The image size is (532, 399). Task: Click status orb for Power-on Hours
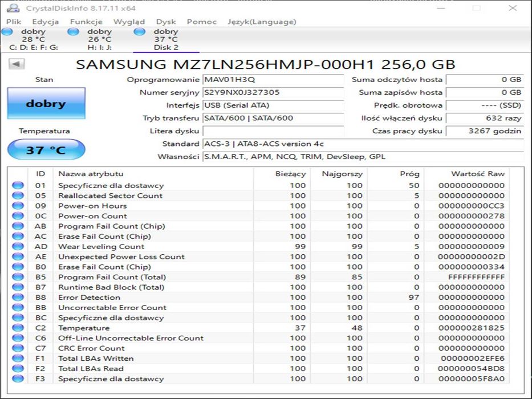coord(18,206)
